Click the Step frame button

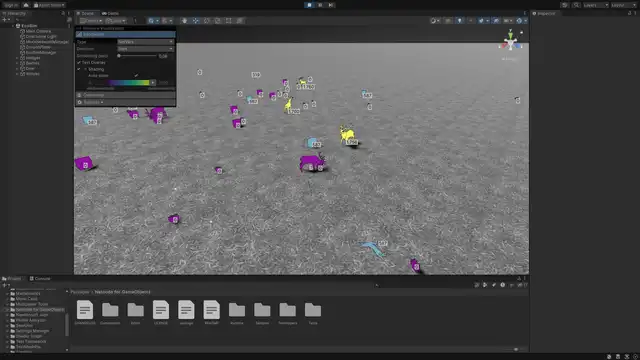331,5
